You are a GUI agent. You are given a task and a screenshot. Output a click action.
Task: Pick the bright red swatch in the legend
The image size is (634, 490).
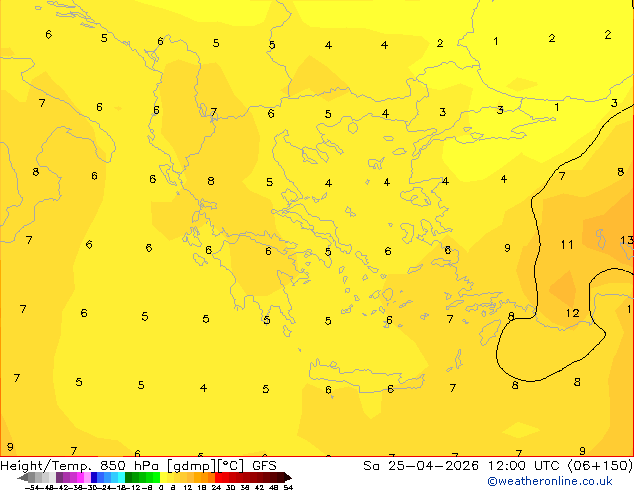tap(218, 477)
